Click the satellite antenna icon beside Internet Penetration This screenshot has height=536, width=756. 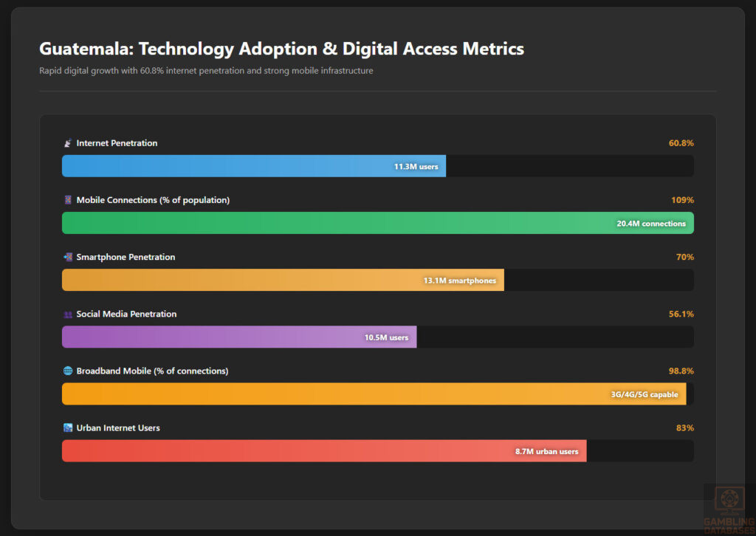coord(67,143)
